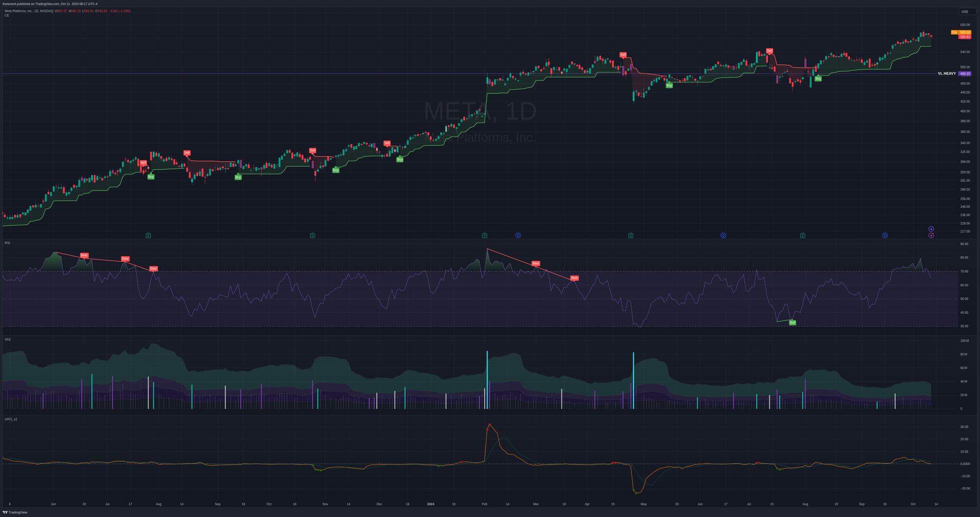Click the Buy signal from September 2023
The image size is (980, 517).
point(238,177)
